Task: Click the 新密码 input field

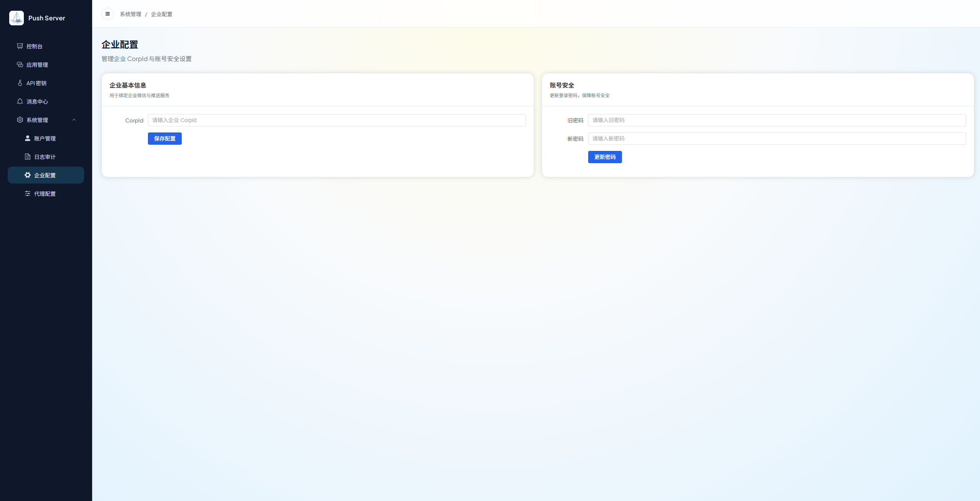Action: [x=777, y=139]
